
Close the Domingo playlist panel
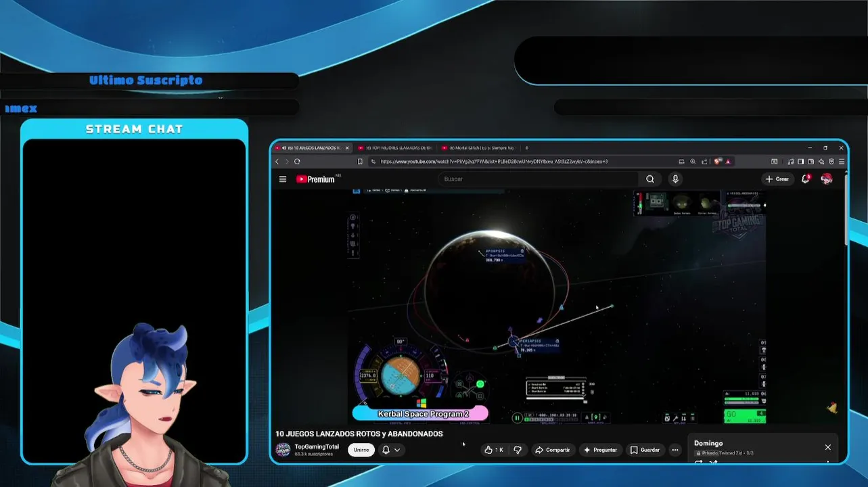tap(827, 447)
